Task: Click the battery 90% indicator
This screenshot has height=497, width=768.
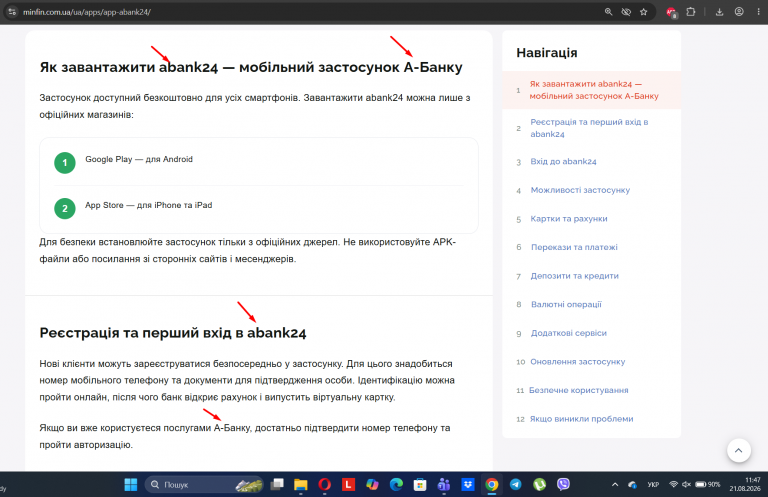Action: click(708, 484)
